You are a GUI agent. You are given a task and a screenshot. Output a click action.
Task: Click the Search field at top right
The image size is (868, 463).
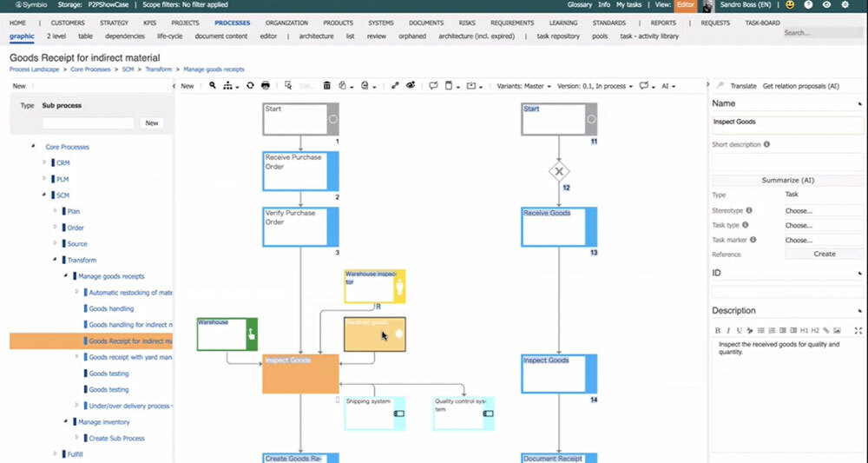pyautogui.click(x=823, y=33)
